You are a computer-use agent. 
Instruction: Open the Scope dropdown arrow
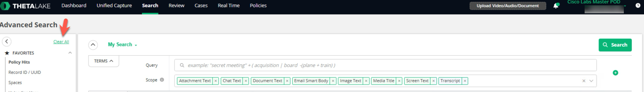click(591, 81)
